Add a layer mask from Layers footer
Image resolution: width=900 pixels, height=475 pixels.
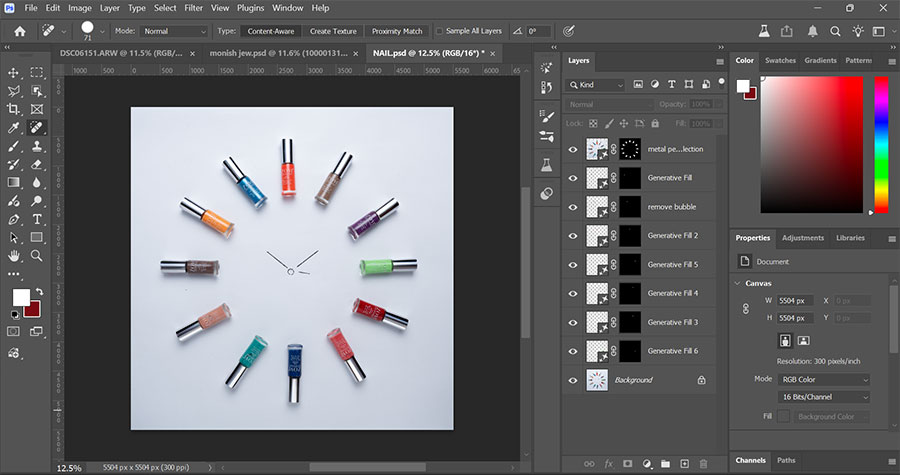(x=627, y=464)
